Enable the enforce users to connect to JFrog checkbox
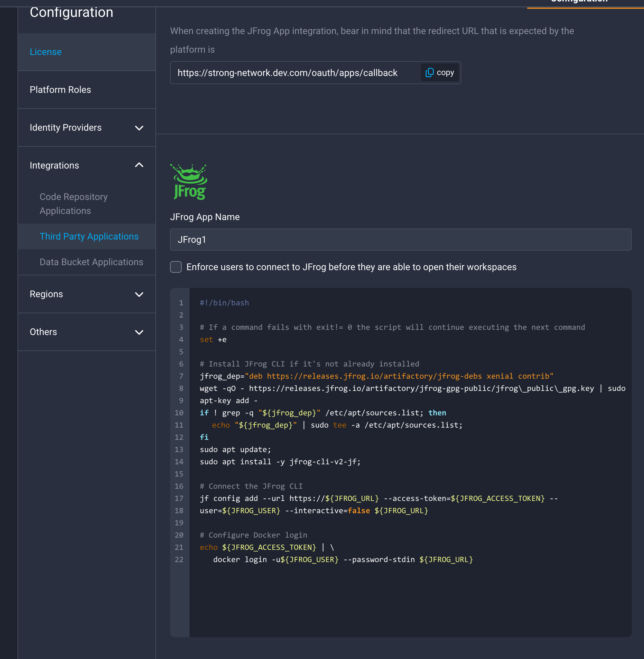Viewport: 644px width, 659px height. coord(176,267)
